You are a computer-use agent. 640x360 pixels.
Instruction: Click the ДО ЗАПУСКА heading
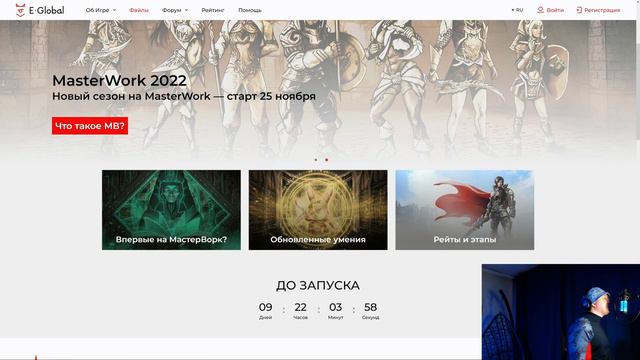pyautogui.click(x=318, y=285)
